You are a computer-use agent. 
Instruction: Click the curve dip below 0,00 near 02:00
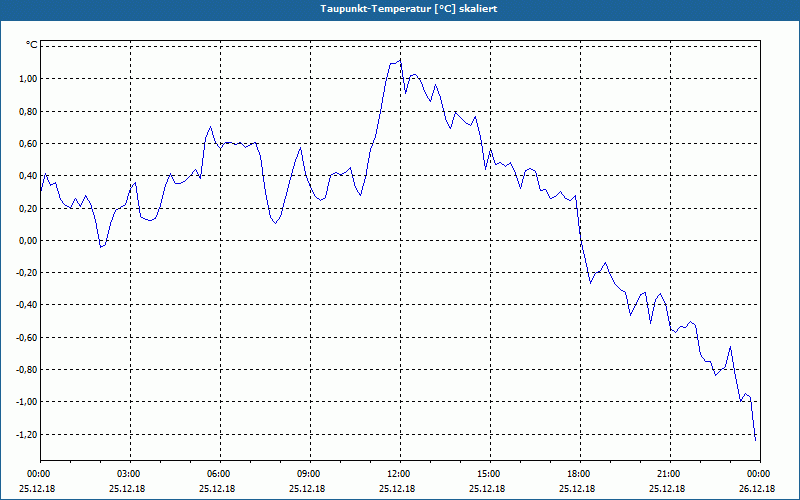101,247
